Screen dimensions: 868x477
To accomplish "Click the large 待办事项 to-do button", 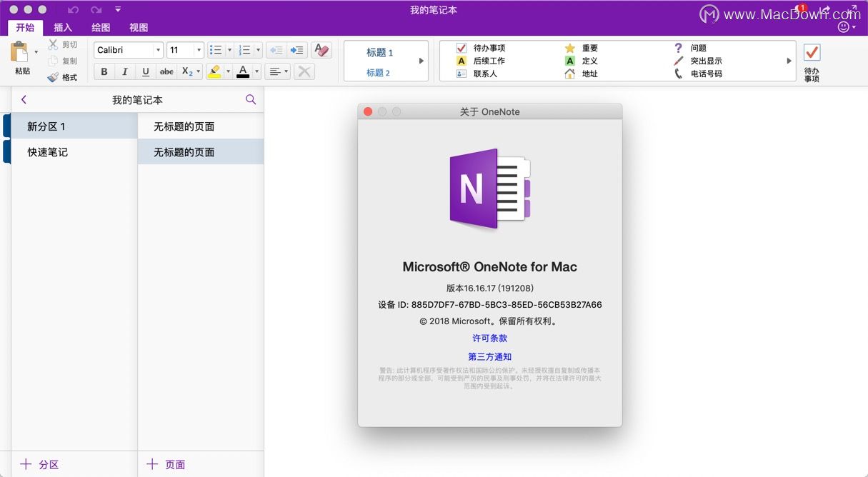I will [x=812, y=62].
